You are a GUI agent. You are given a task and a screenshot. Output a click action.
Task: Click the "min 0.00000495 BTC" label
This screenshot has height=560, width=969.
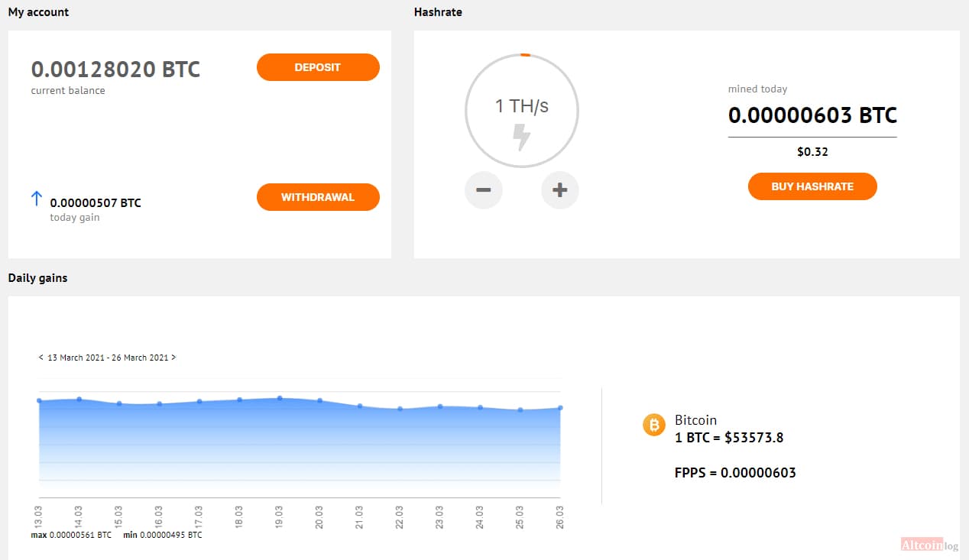(x=163, y=535)
